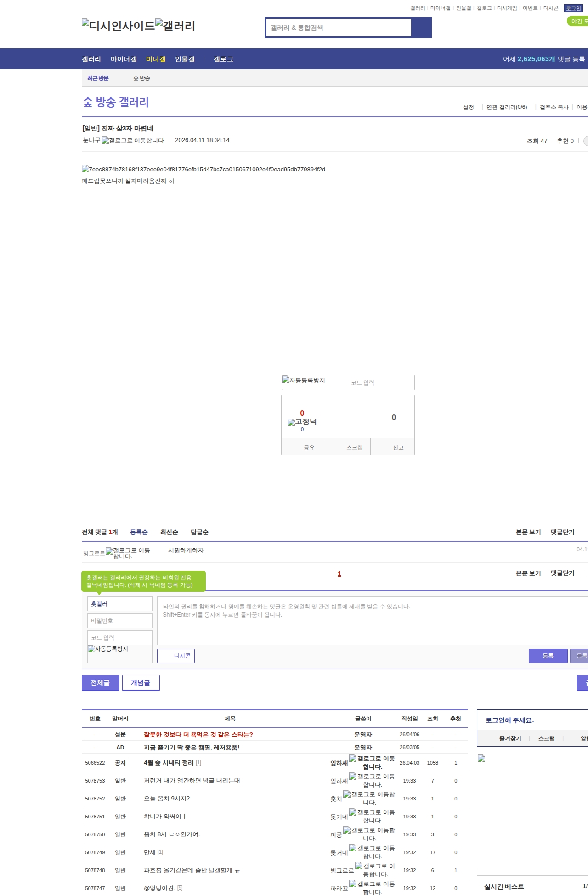The width and height of the screenshot is (588, 896).
Task: Click 디시콘 in the top utility links
Action: tap(551, 8)
